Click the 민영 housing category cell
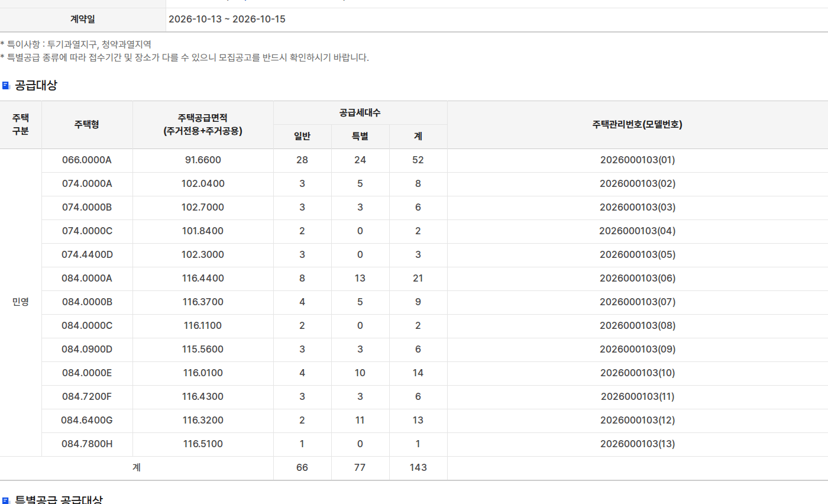This screenshot has width=828, height=504. tap(21, 302)
